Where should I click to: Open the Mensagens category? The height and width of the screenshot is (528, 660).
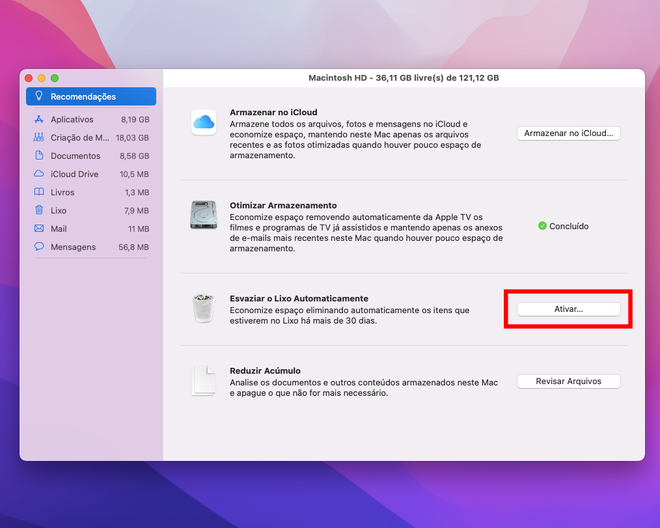click(x=91, y=247)
